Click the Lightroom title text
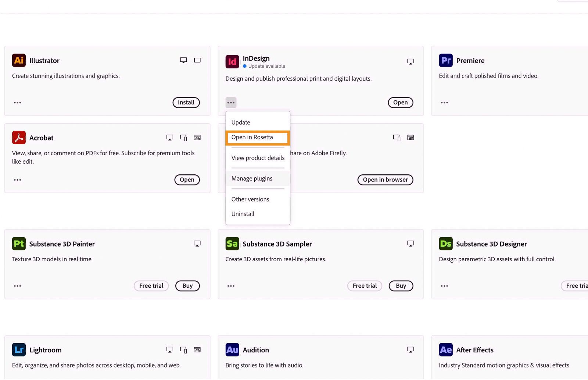This screenshot has width=588, height=380. (x=45, y=350)
